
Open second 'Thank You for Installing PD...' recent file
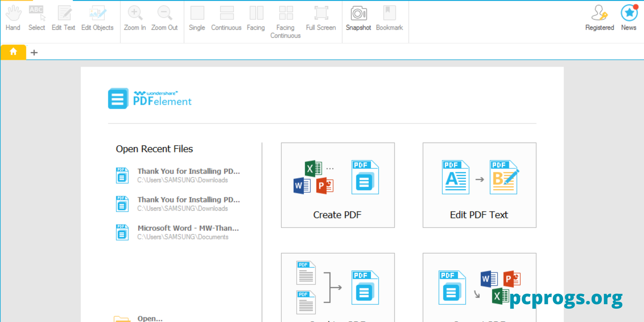(x=178, y=204)
